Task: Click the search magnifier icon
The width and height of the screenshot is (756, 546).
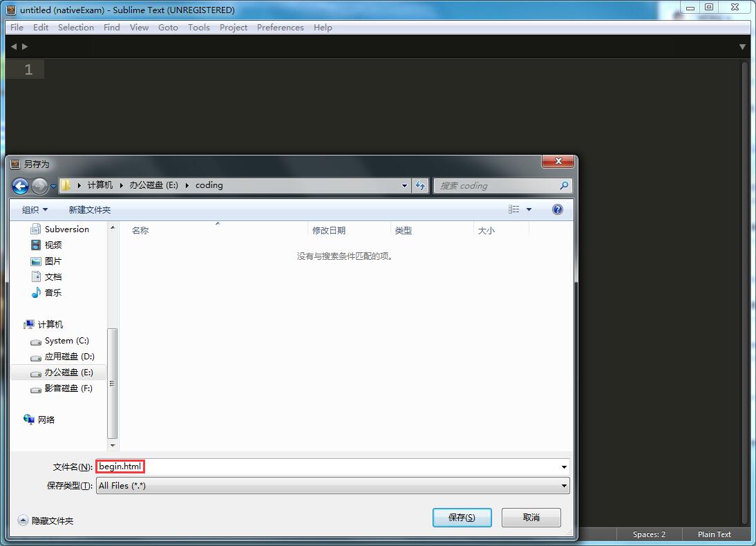Action: click(564, 185)
